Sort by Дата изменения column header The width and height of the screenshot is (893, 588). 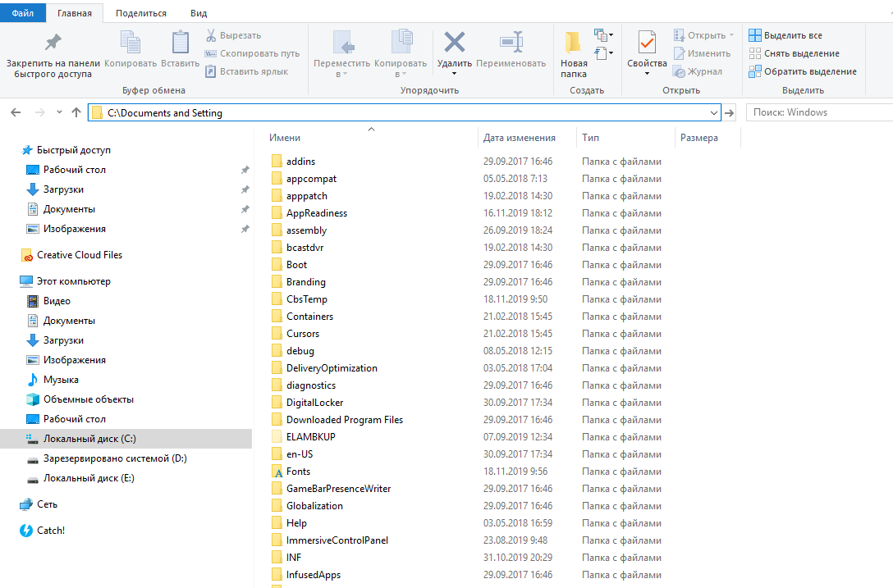click(x=520, y=138)
